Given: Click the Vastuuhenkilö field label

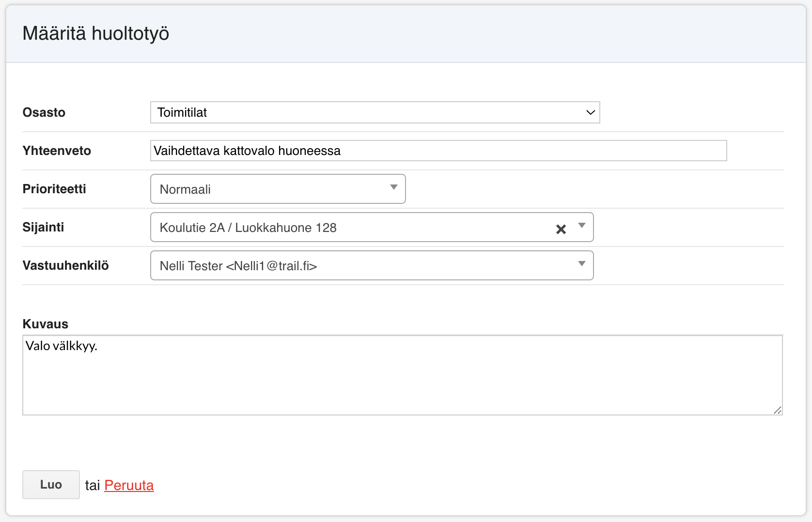Looking at the screenshot, I should point(65,265).
